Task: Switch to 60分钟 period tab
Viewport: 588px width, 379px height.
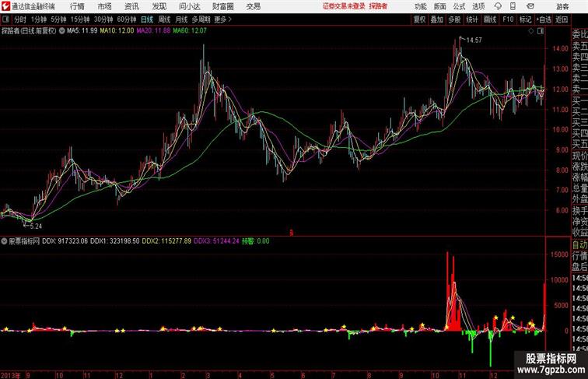Action: point(126,19)
